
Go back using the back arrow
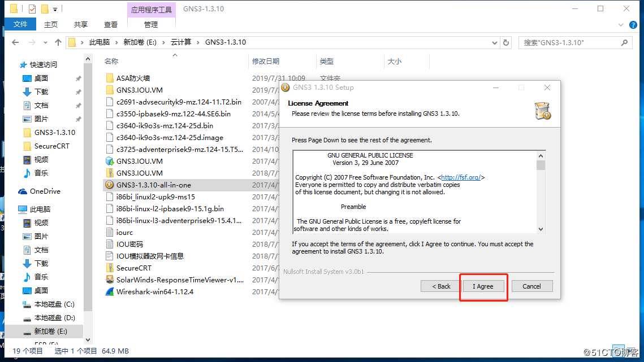click(15, 42)
